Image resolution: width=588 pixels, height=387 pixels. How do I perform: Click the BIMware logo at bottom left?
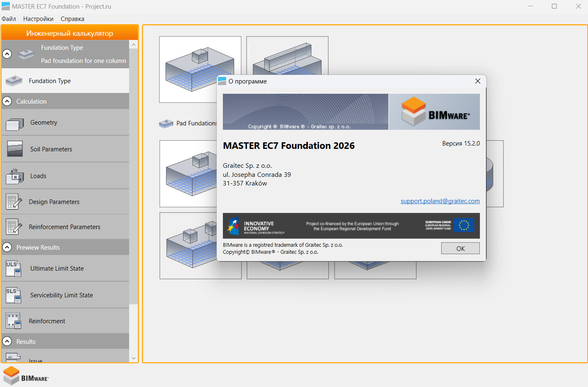coord(25,376)
